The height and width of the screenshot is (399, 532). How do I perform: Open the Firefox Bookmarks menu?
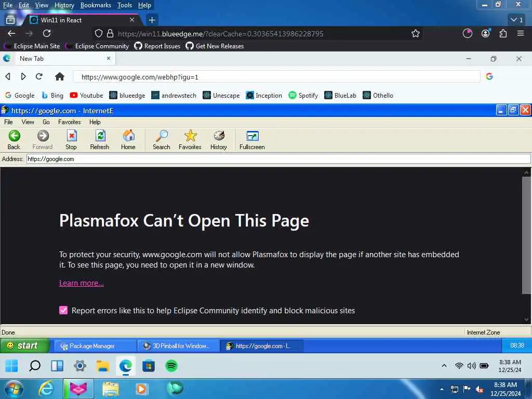[96, 5]
